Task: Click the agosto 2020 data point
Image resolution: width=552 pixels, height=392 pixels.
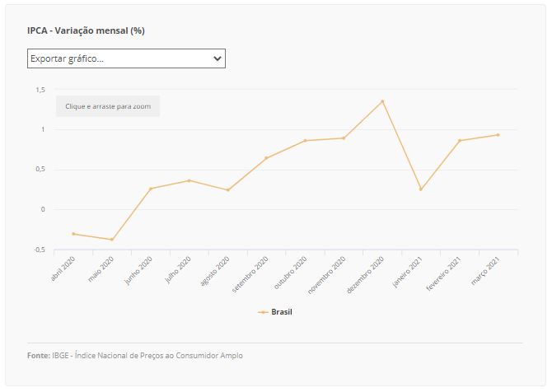Action: [227, 190]
